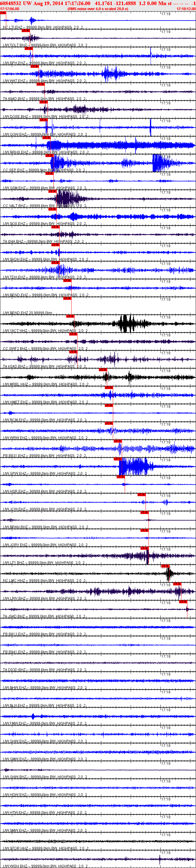Select the UW.OOW.EHZ station label

click(45, 134)
